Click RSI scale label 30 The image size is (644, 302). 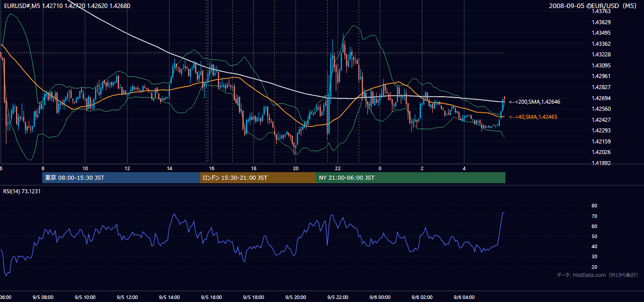[x=595, y=257]
